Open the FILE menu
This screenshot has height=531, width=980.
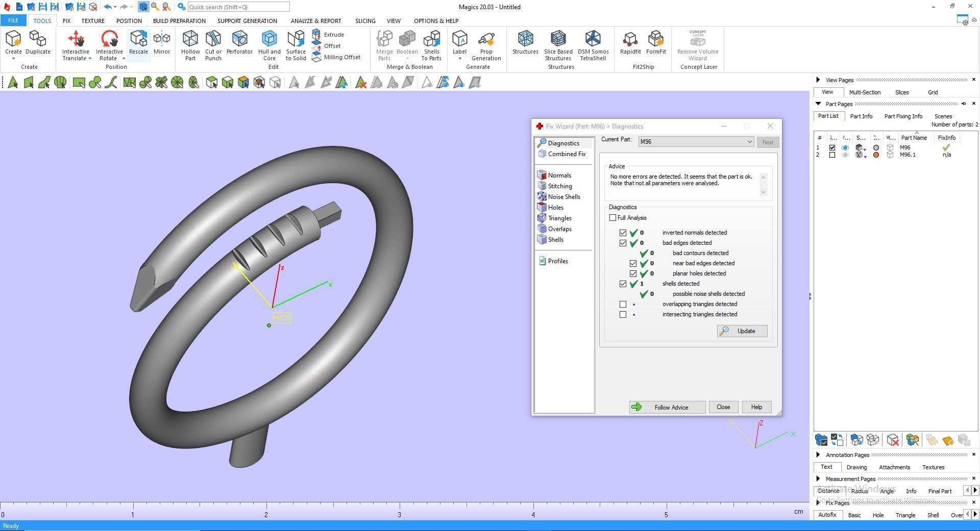click(13, 20)
